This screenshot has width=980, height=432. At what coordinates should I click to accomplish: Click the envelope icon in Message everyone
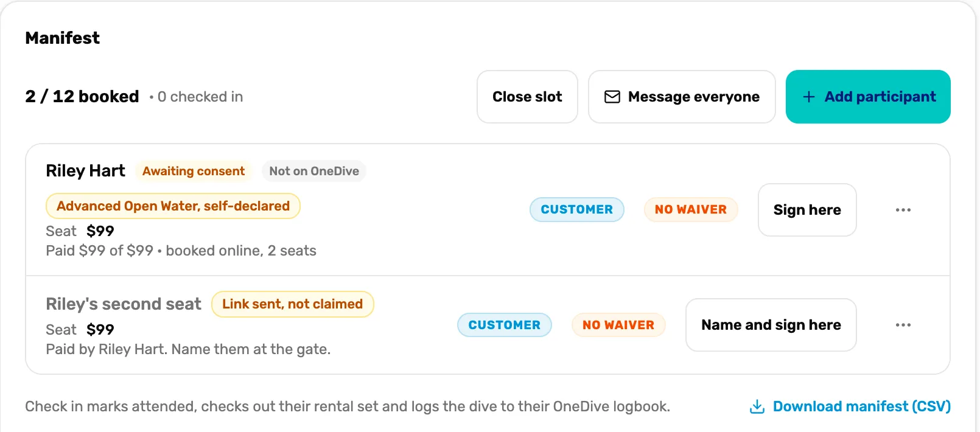(612, 97)
